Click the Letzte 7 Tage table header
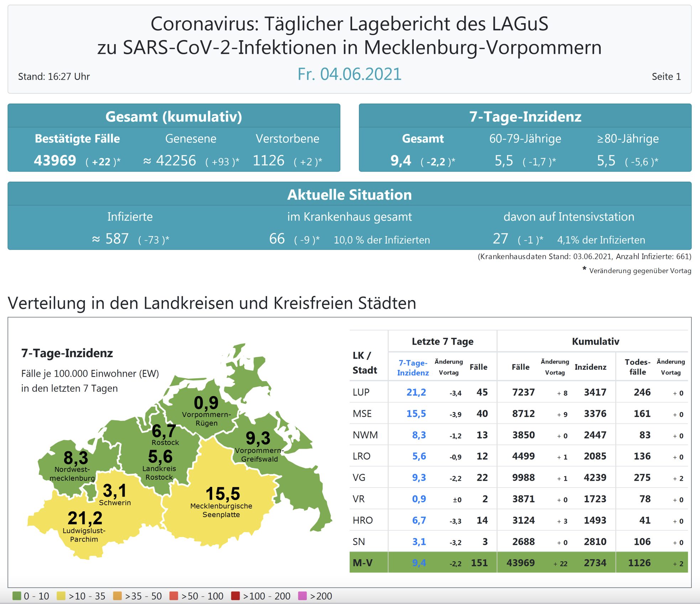This screenshot has width=700, height=604. [442, 341]
